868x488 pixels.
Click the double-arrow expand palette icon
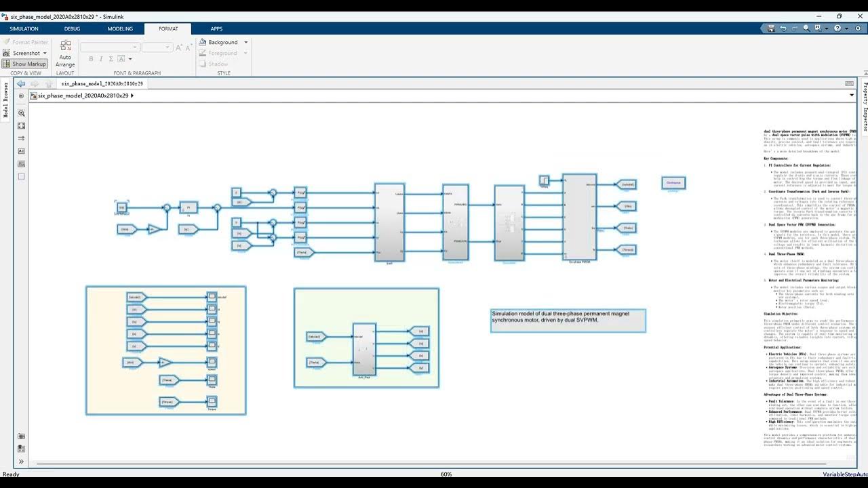coord(21,462)
